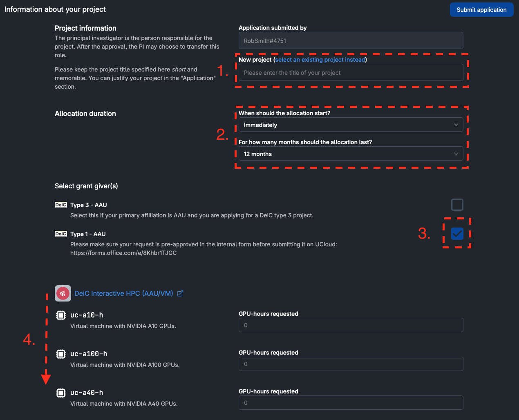519x420 pixels.
Task: Click the chevron arrow on the Immediately dropdown
Action: 456,125
